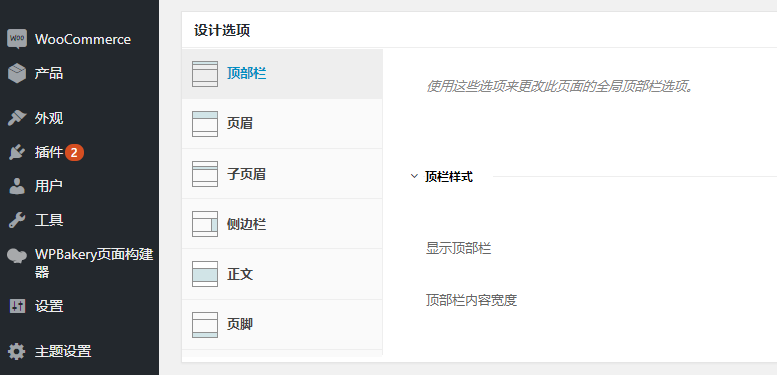Click the WPBakery cloud icon
The image size is (777, 375).
tap(17, 256)
